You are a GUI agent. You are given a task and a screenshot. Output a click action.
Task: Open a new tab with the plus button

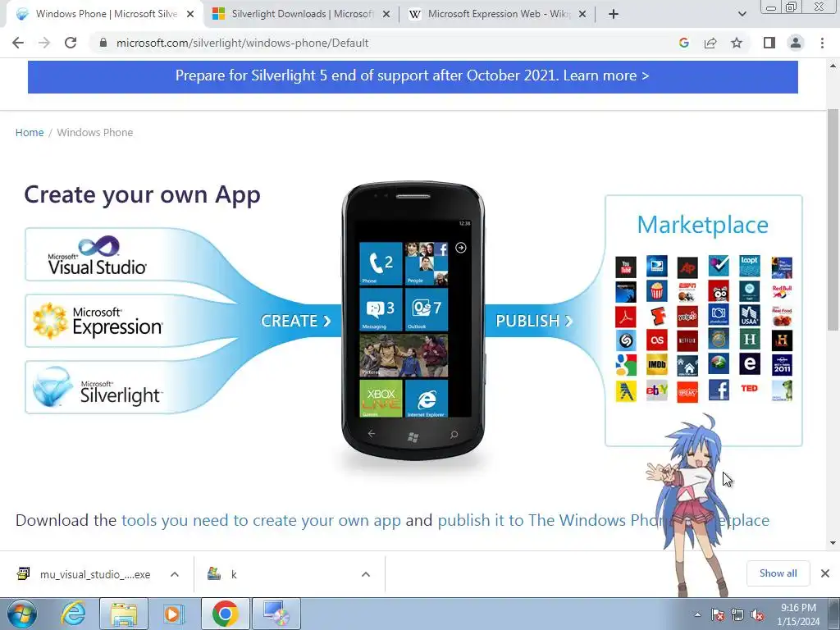[x=614, y=15]
